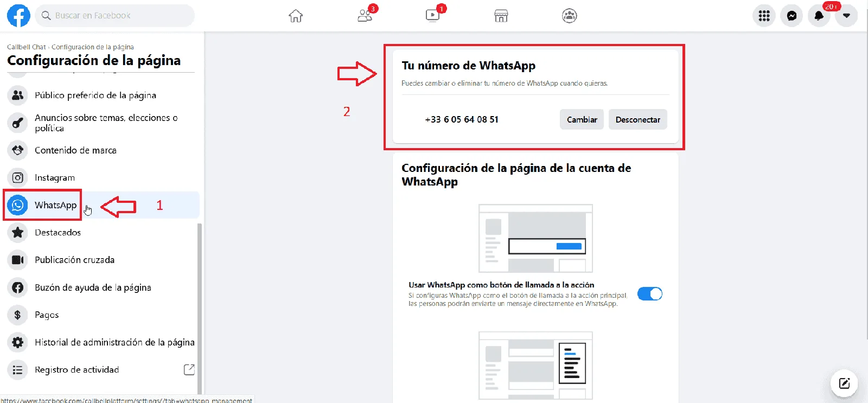Open notifications bell icon
Image resolution: width=868 pixels, height=403 pixels.
click(x=819, y=16)
